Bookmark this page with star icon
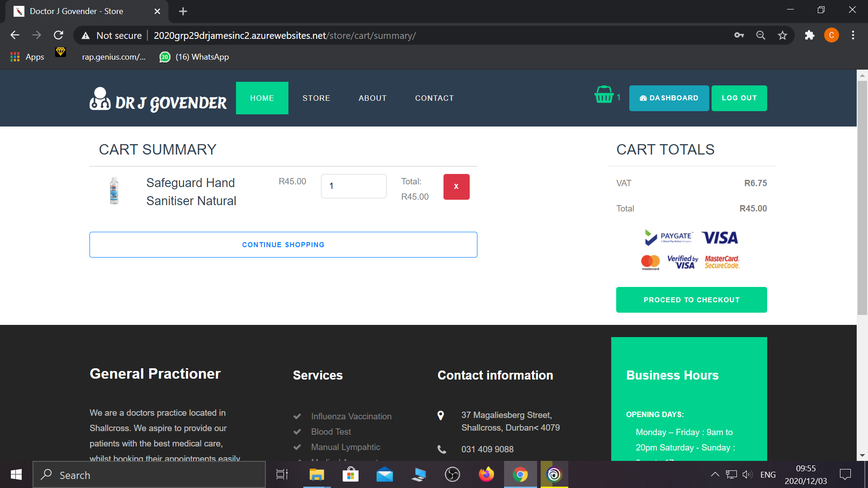868x488 pixels. [x=783, y=35]
